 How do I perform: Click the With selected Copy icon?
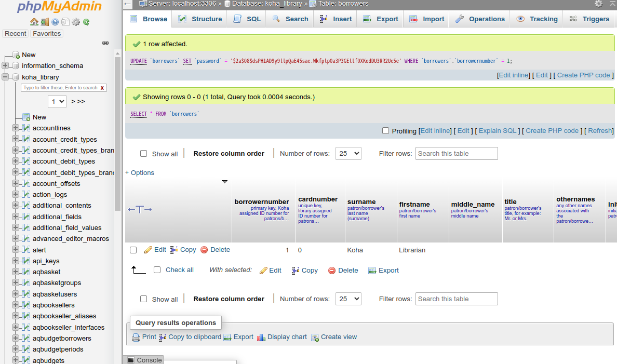click(x=296, y=271)
